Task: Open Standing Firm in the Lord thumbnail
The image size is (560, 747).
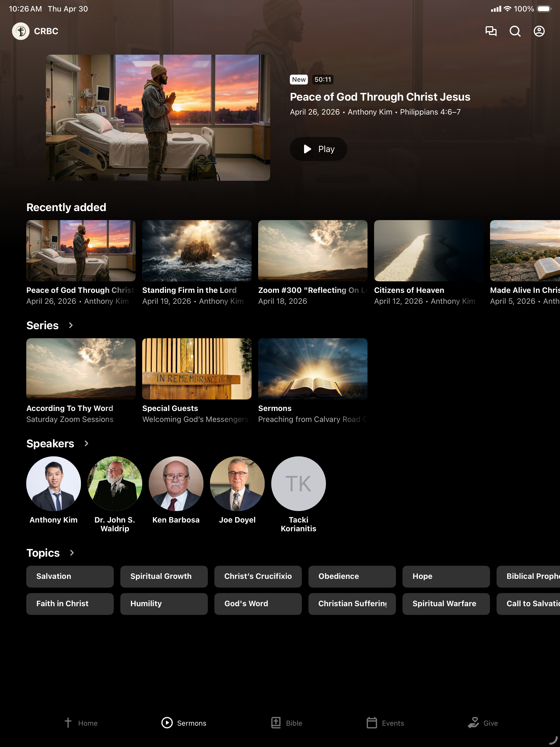Action: (197, 250)
